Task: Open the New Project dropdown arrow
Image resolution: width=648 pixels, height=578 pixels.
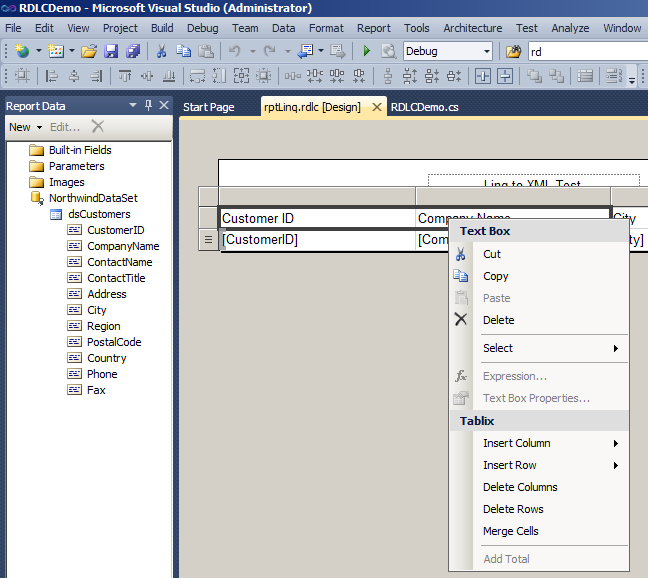Action: coord(38,51)
